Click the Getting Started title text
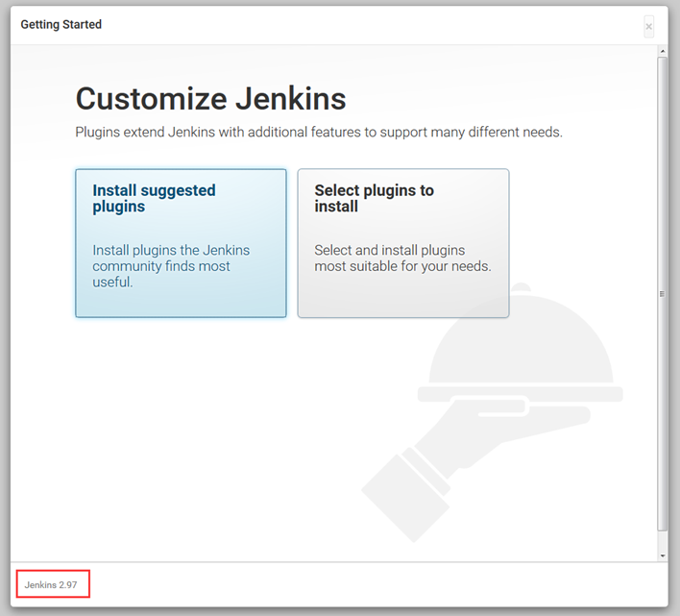 coord(61,25)
